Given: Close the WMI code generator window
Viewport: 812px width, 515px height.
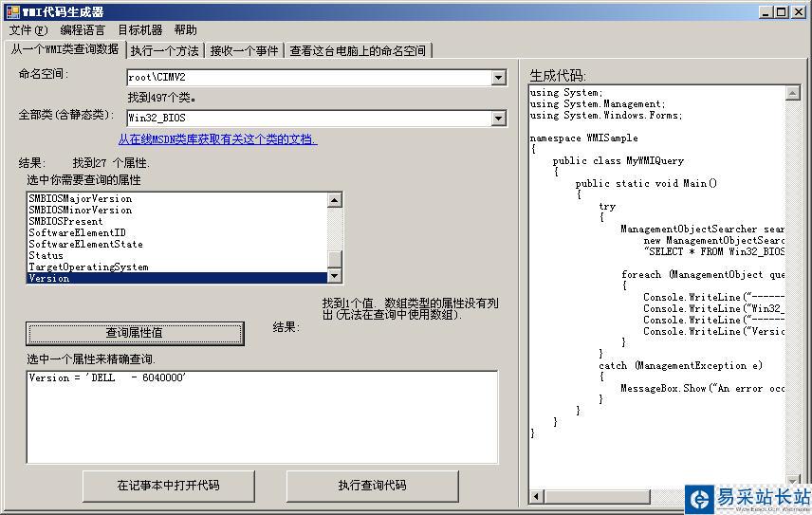Looking at the screenshot, I should click(799, 12).
